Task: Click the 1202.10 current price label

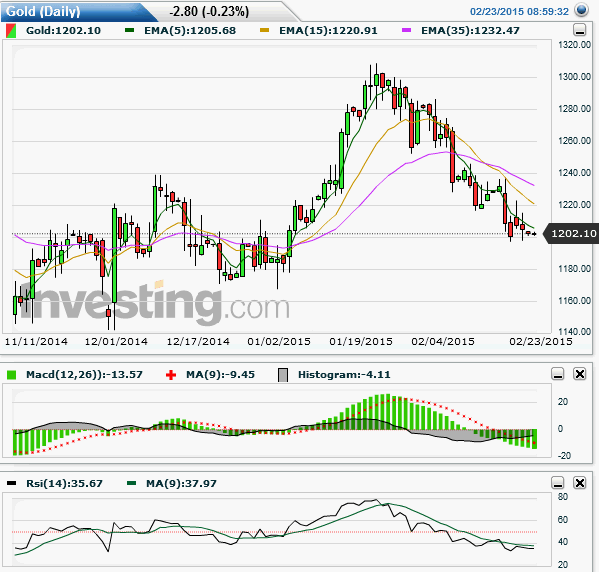Action: (x=573, y=233)
